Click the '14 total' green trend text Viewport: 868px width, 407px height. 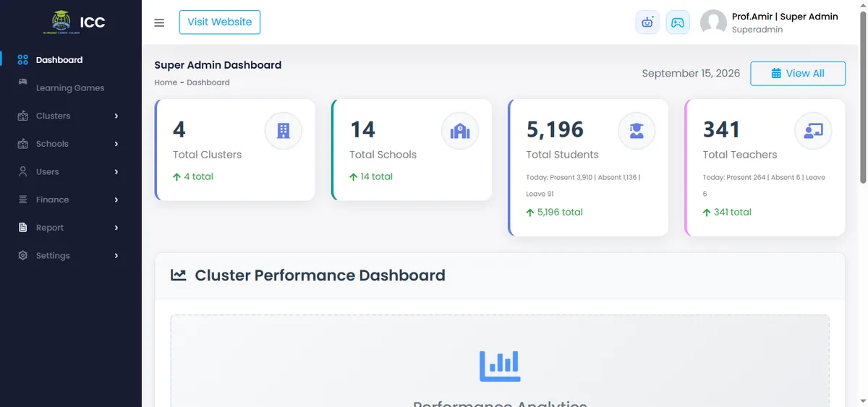pyautogui.click(x=371, y=176)
